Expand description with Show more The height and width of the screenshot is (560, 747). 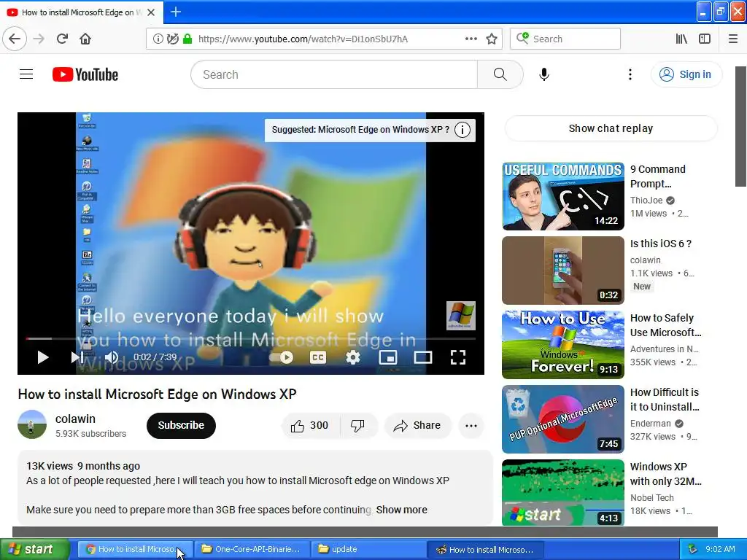tap(402, 510)
